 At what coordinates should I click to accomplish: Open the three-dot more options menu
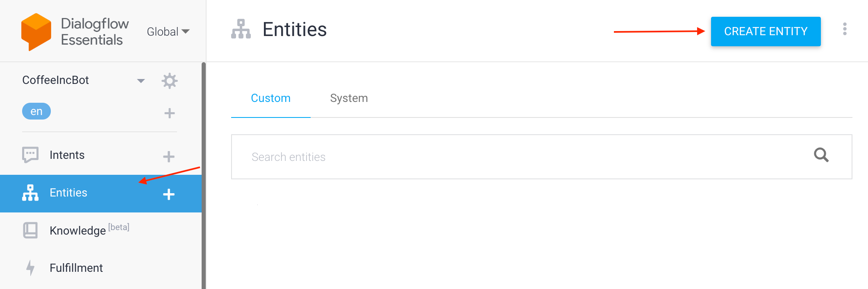coord(845,29)
